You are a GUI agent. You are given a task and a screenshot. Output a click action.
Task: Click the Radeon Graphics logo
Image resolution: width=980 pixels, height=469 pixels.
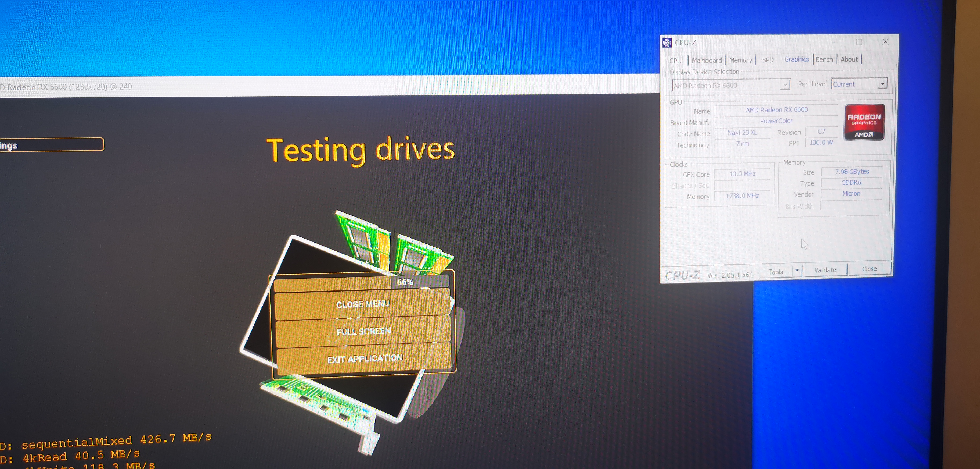coord(864,122)
